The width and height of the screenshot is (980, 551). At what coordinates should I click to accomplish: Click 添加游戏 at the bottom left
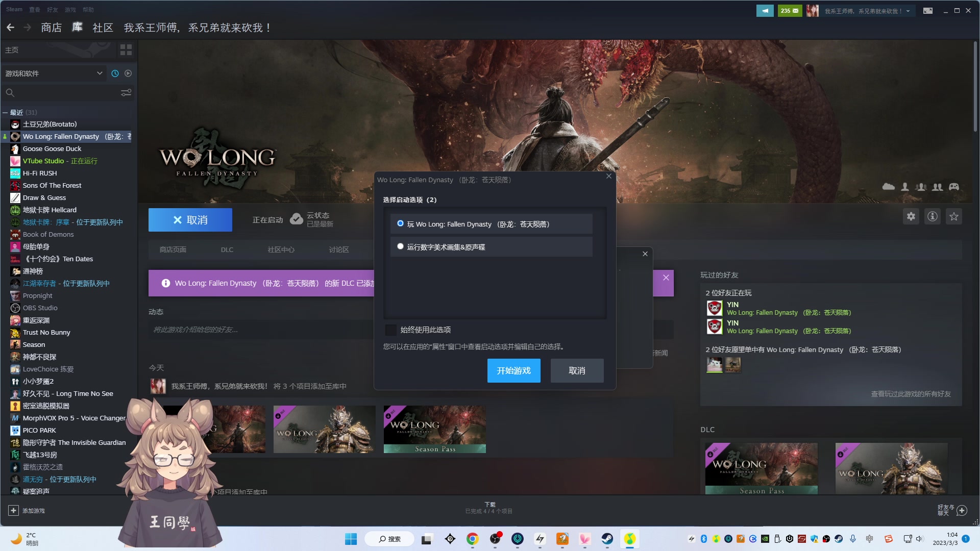pos(34,511)
